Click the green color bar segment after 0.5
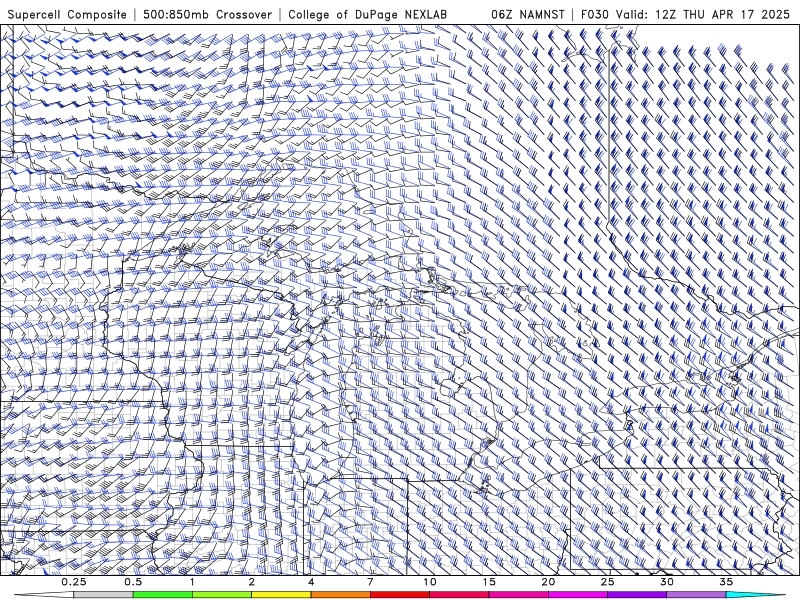The width and height of the screenshot is (800, 600). pyautogui.click(x=163, y=595)
